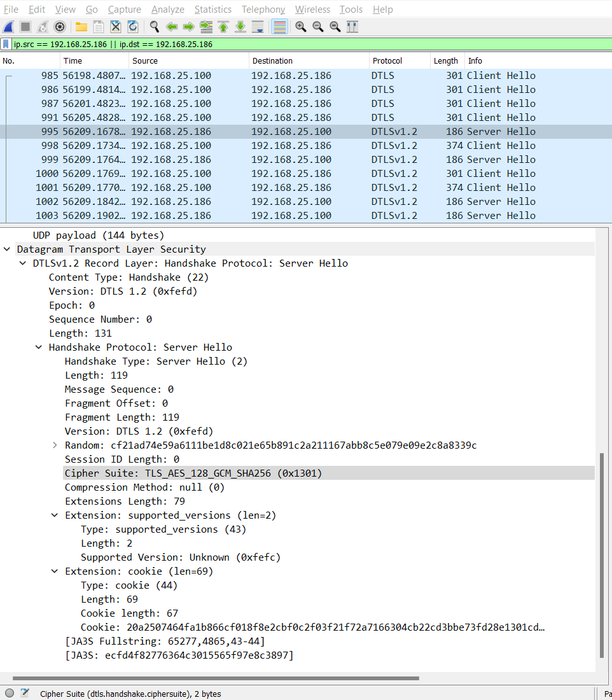The width and height of the screenshot is (612, 700).
Task: Sort by the Length column header
Action: pos(447,60)
